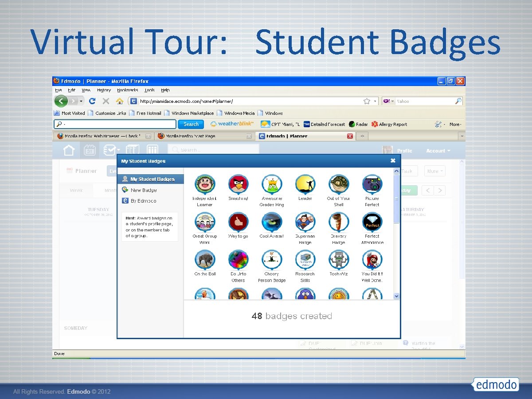The height and width of the screenshot is (399, 532).
Task: Expand the More dropdown in the weather toolbar
Action: [455, 124]
